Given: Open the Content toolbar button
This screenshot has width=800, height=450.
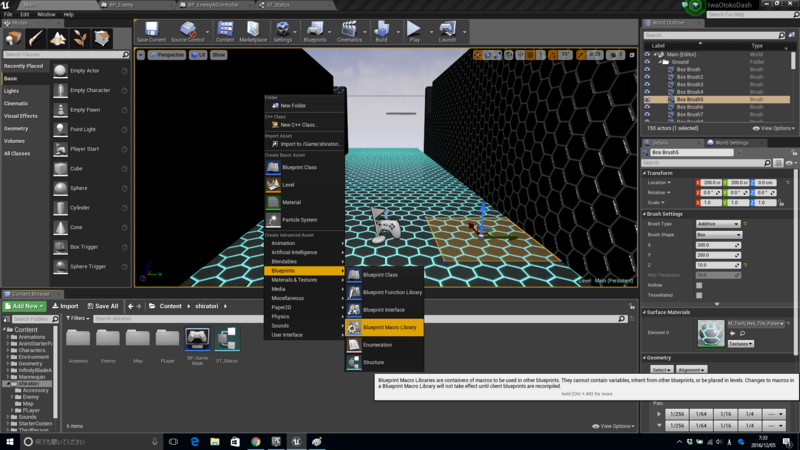Looking at the screenshot, I should click(224, 32).
